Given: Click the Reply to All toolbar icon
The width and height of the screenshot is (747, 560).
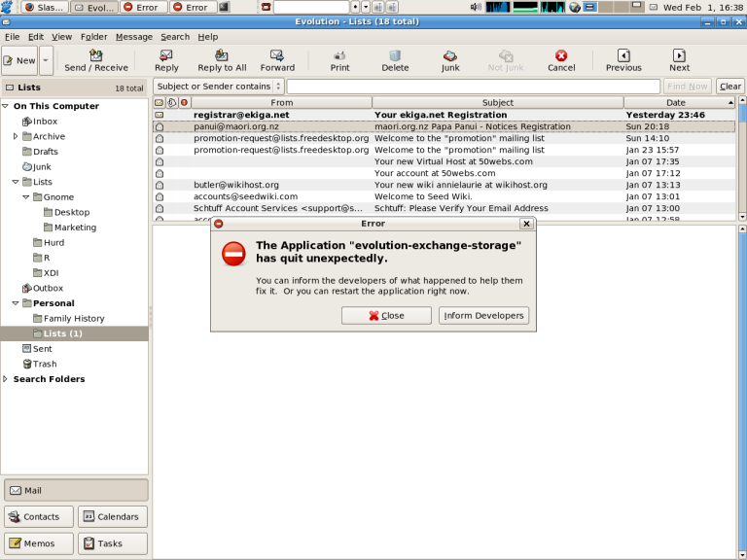Looking at the screenshot, I should tap(222, 60).
